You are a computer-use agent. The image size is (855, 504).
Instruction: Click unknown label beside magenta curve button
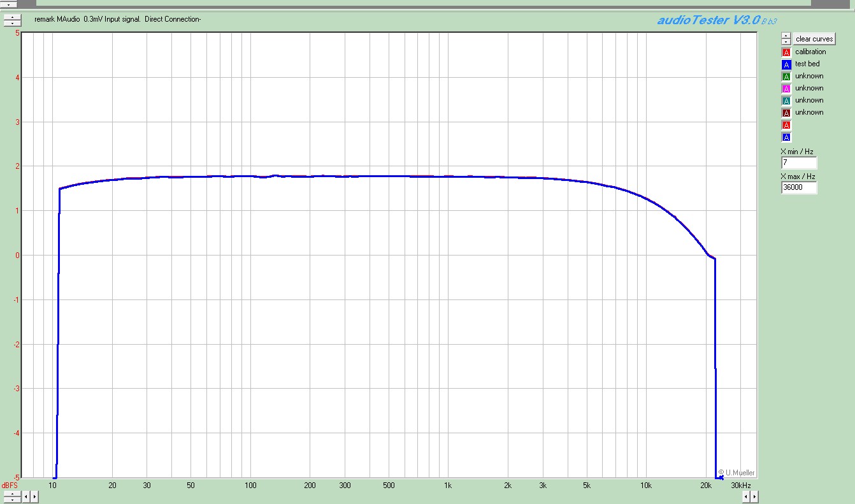[809, 89]
